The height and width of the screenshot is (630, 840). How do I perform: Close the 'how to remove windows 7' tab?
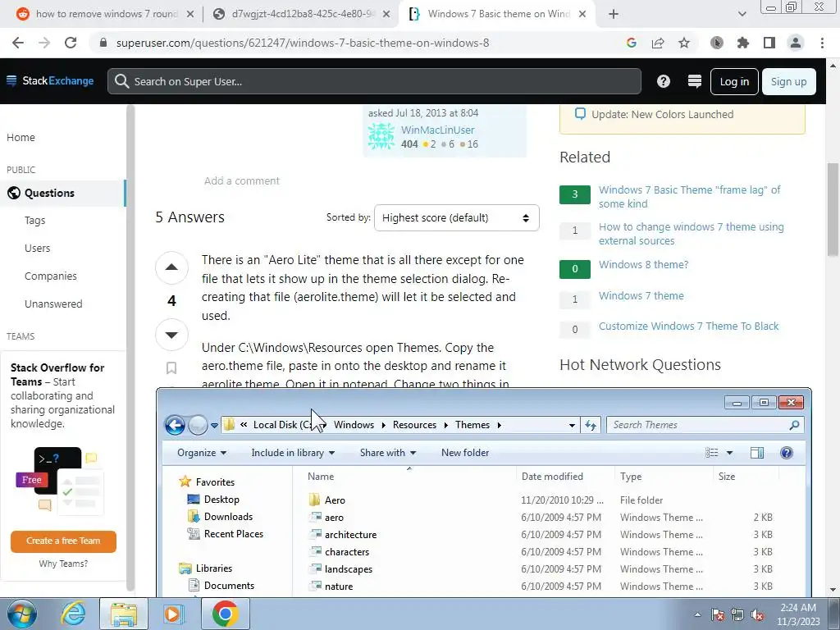click(x=189, y=15)
